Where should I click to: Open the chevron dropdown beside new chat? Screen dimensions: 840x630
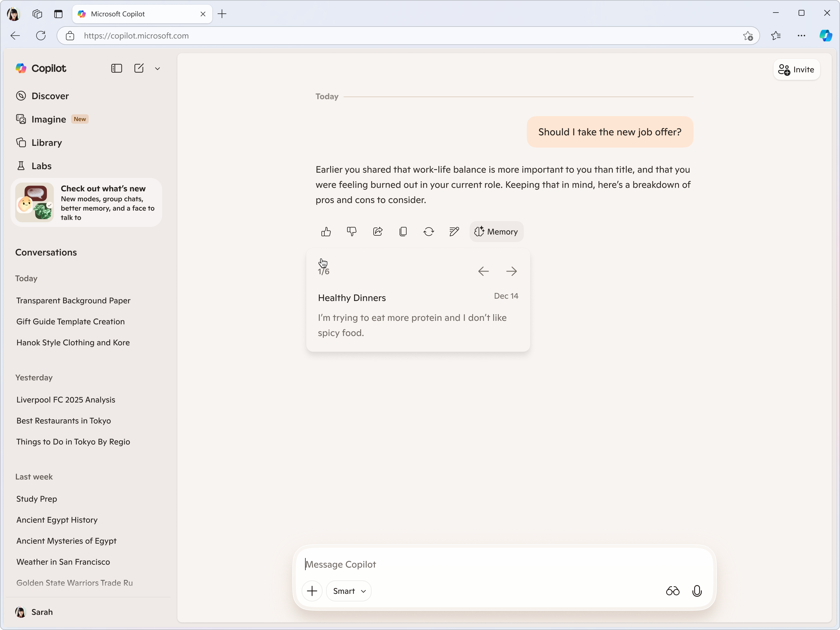pos(157,69)
